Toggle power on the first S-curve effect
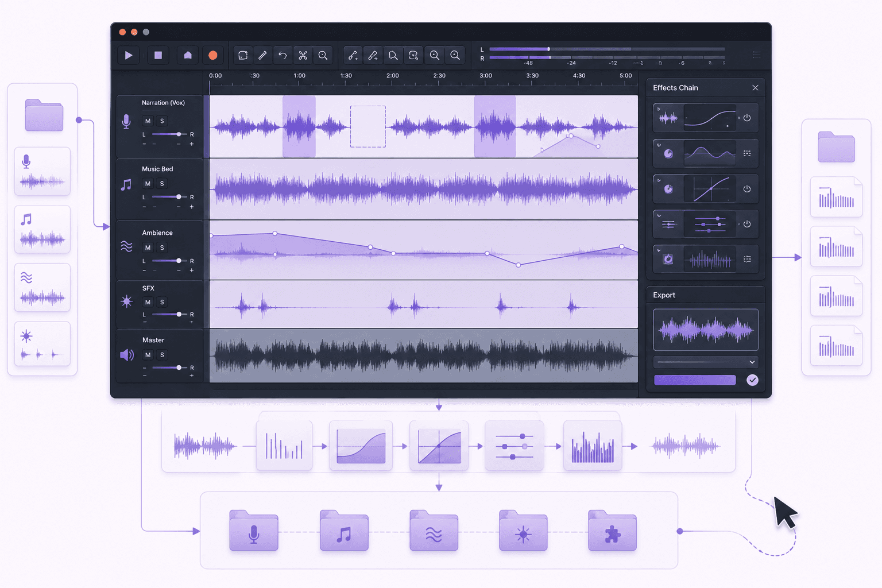This screenshot has width=882, height=588. coord(747,118)
